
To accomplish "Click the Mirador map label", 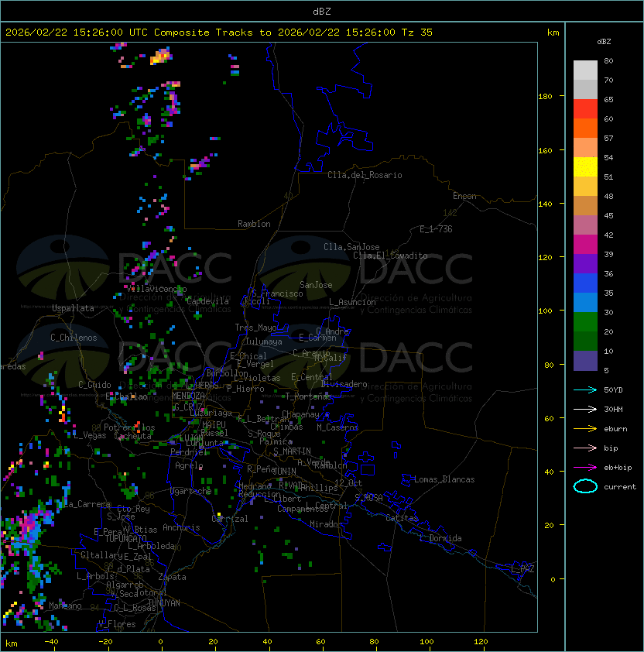I will 326,524.
